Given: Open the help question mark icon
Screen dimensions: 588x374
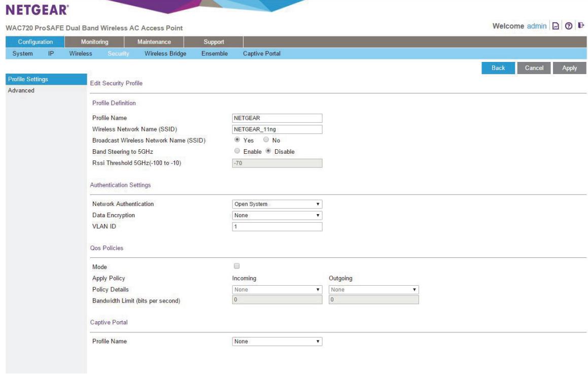Looking at the screenshot, I should point(569,26).
